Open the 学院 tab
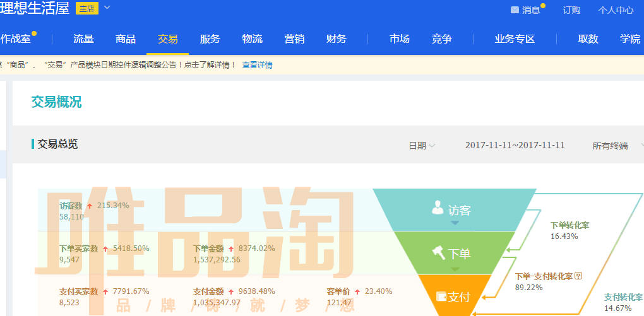 click(x=630, y=39)
